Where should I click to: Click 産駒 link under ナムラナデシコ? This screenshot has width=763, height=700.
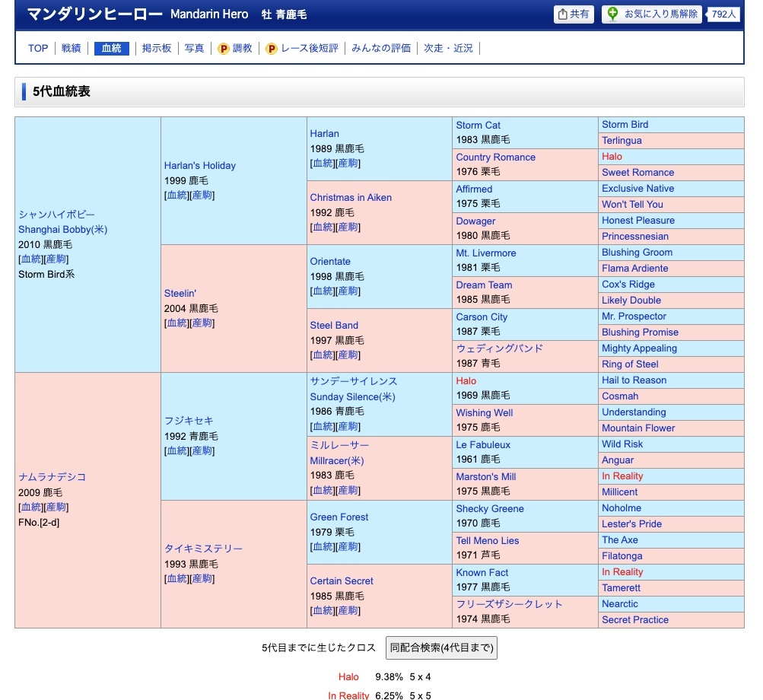click(56, 508)
